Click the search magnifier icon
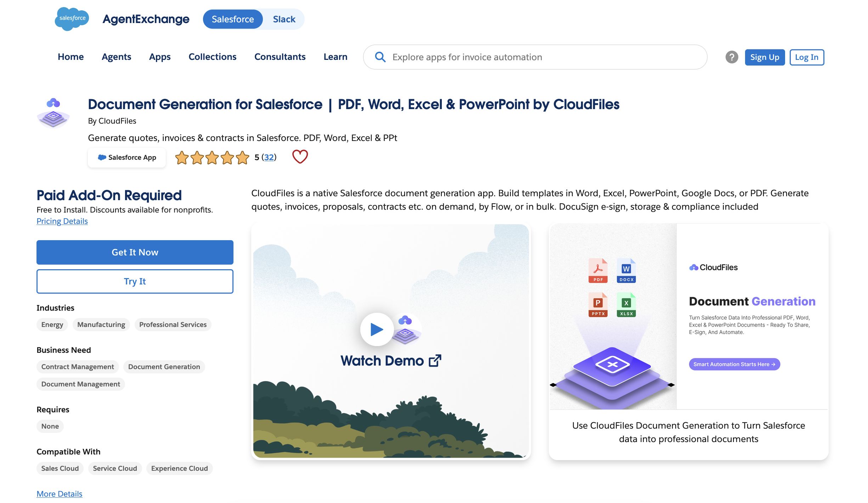This screenshot has height=503, width=868. pyautogui.click(x=380, y=57)
